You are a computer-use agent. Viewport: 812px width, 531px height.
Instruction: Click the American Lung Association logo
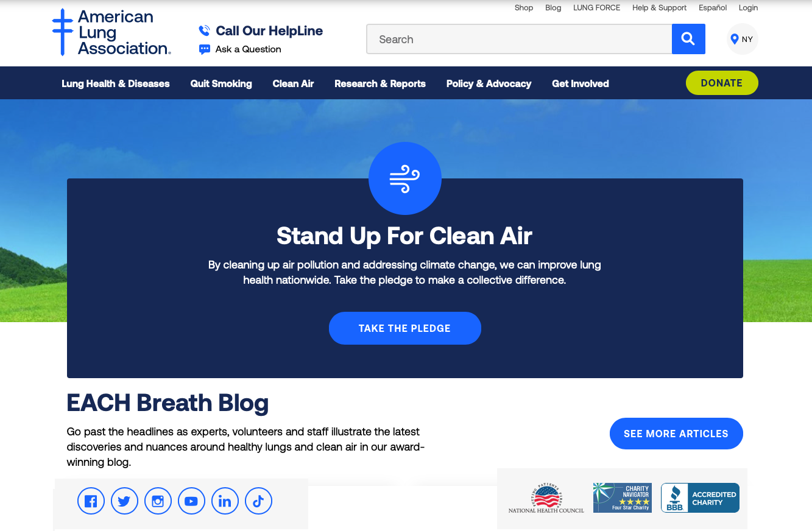tap(111, 32)
